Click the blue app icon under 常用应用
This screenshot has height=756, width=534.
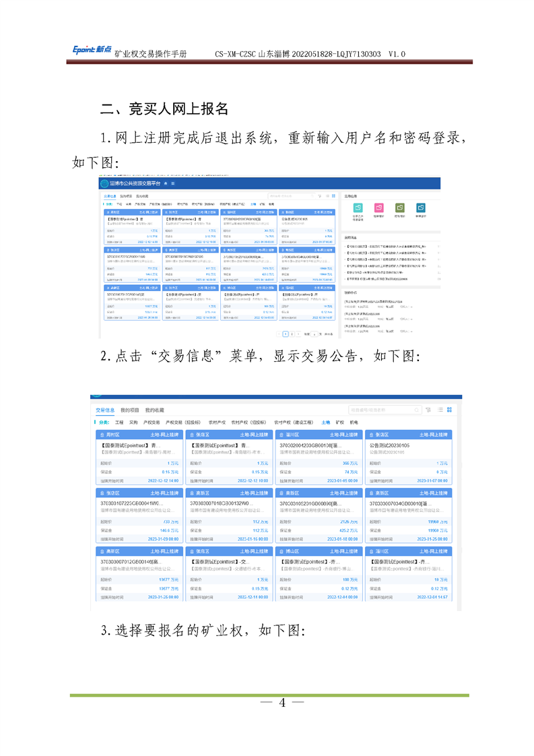420,208
